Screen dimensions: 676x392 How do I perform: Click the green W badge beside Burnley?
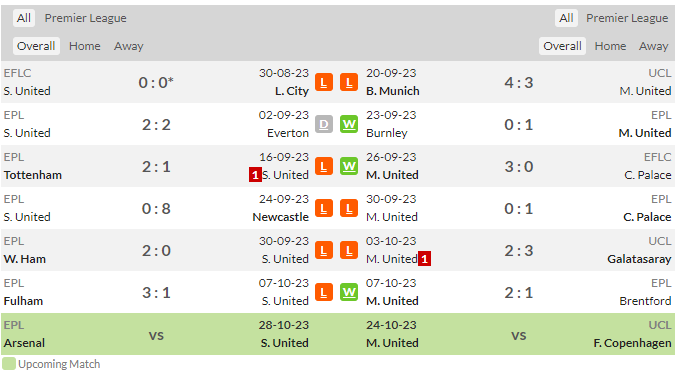click(x=349, y=124)
